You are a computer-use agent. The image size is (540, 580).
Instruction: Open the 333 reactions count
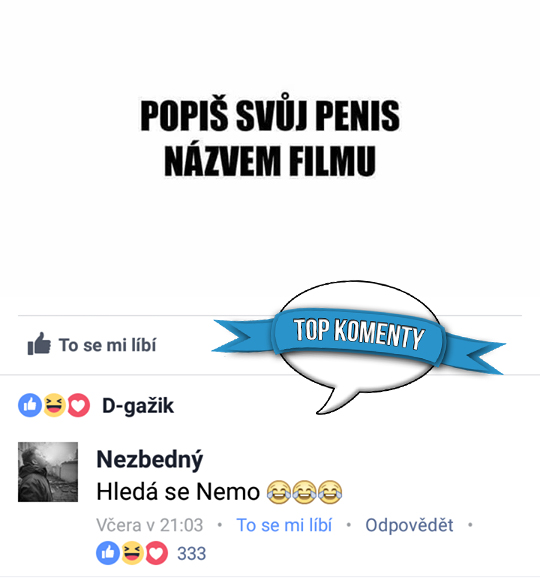[x=191, y=553]
